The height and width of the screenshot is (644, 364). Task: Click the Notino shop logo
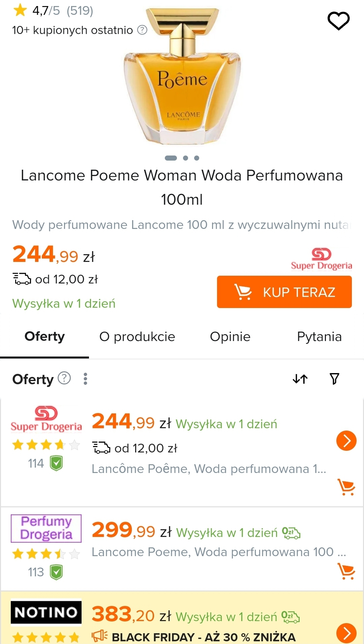click(x=46, y=612)
